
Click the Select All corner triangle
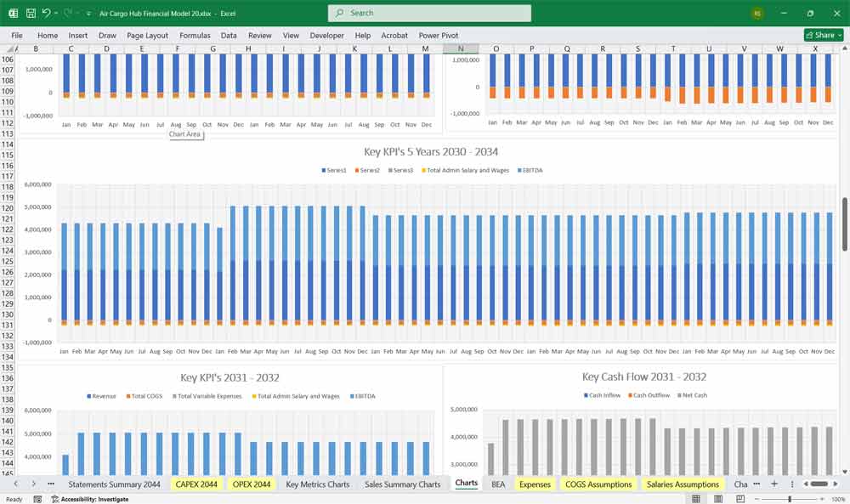(x=12, y=49)
